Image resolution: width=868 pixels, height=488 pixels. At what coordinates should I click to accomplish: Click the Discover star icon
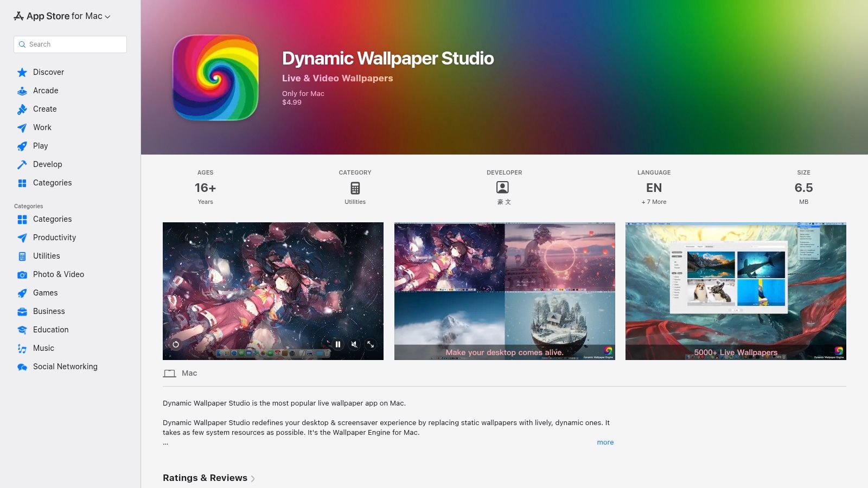pyautogui.click(x=22, y=72)
